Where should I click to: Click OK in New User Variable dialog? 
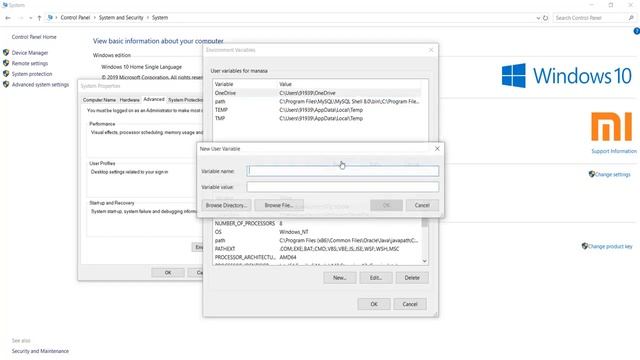(386, 205)
